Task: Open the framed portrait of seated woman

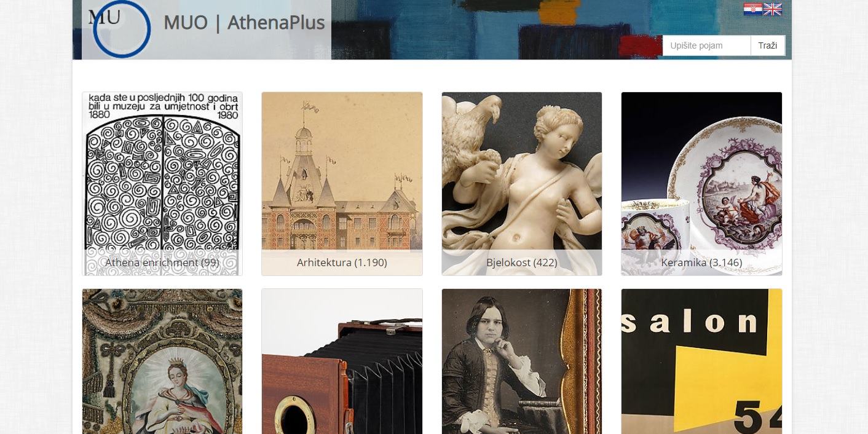Action: pyautogui.click(x=522, y=361)
